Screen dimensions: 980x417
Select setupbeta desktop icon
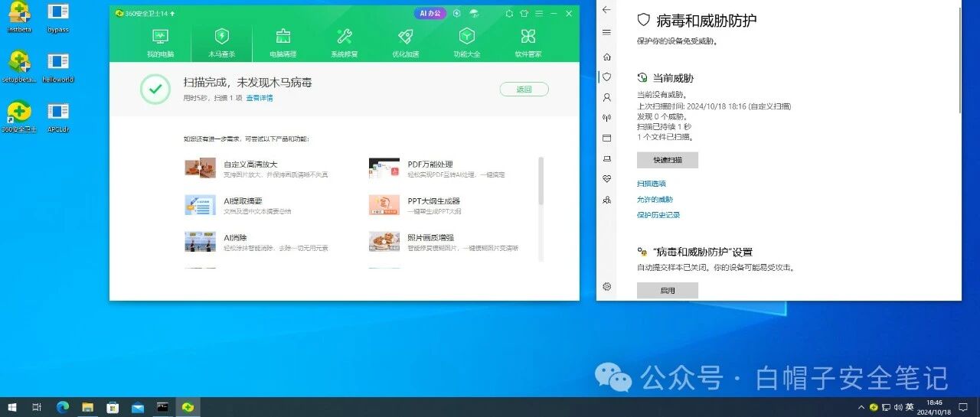coord(19,67)
